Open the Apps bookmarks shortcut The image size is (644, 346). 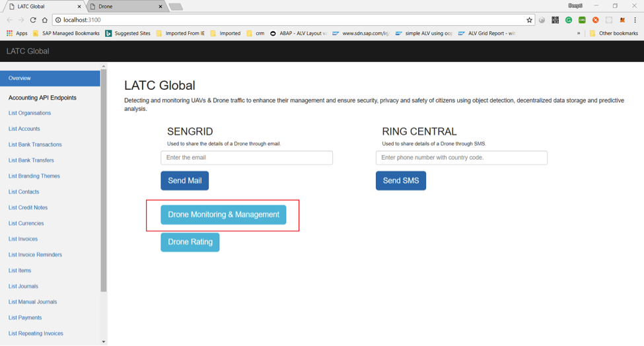coord(17,33)
